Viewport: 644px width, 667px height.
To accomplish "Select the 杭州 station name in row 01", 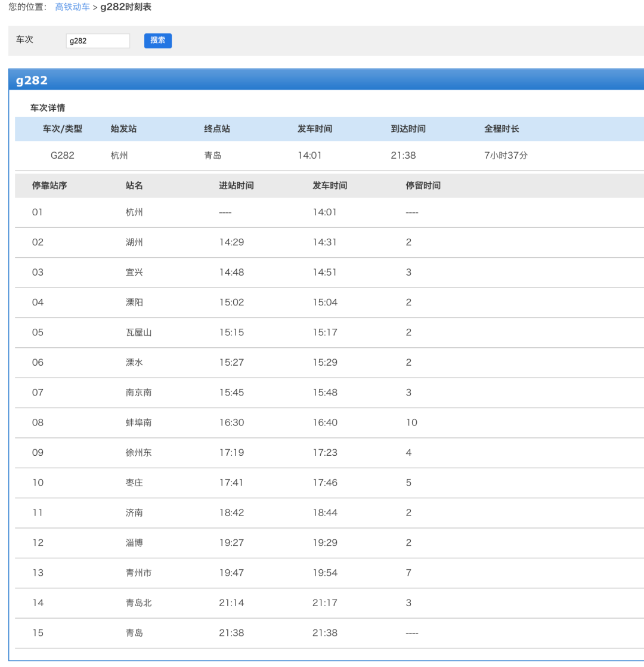I will click(134, 212).
